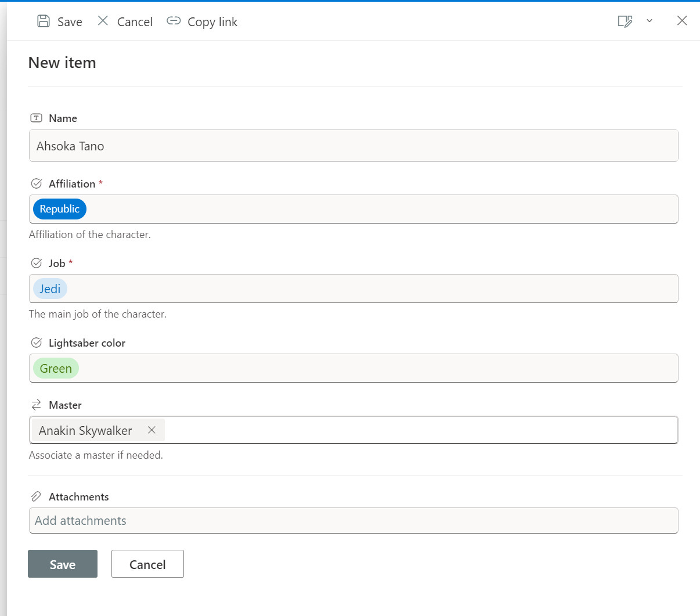The height and width of the screenshot is (616, 700).
Task: Click the main job of the character description
Action: click(x=98, y=314)
